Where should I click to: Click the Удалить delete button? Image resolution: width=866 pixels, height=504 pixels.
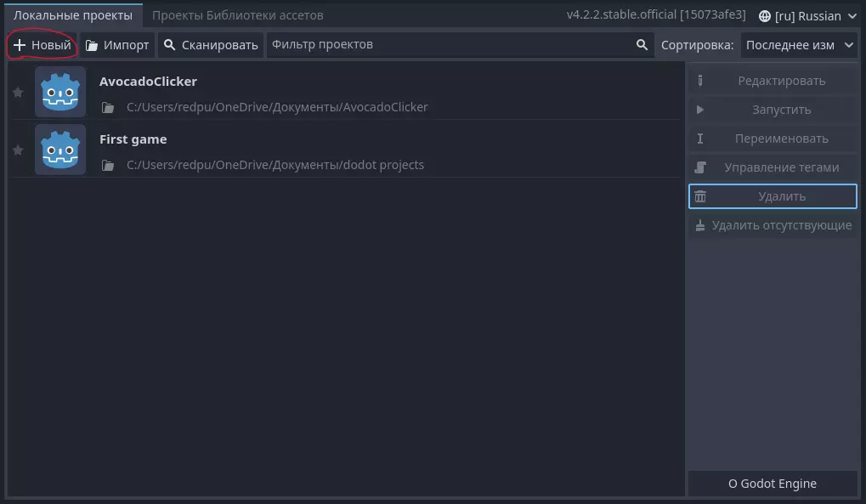click(x=773, y=196)
